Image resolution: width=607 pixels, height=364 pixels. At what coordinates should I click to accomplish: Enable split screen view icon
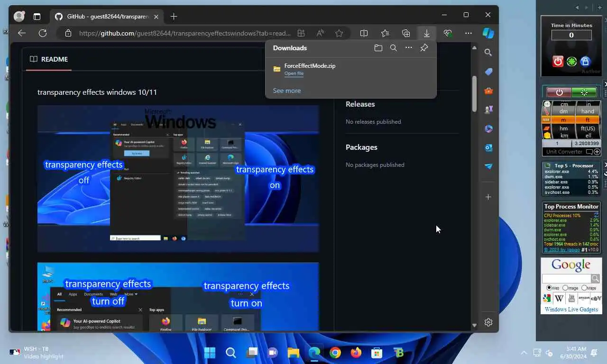click(364, 33)
